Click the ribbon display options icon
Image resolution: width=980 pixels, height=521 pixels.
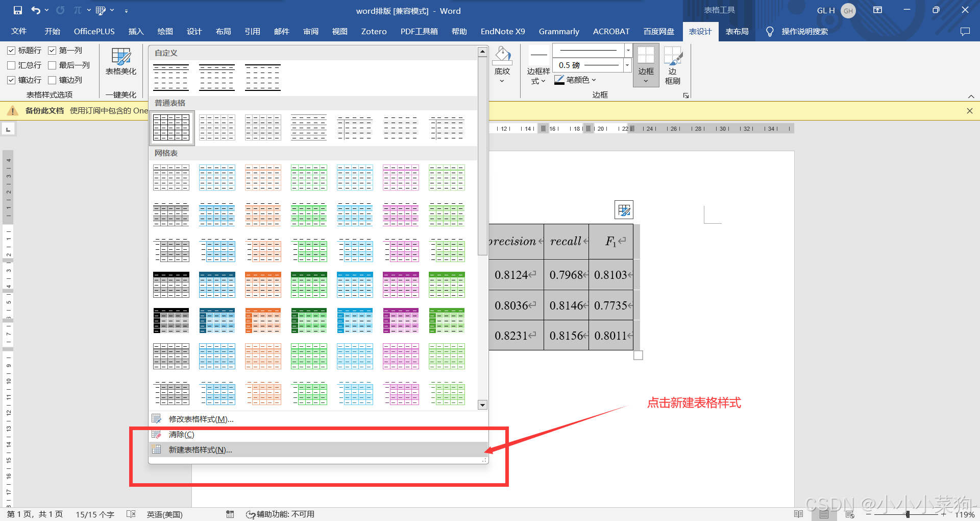877,10
